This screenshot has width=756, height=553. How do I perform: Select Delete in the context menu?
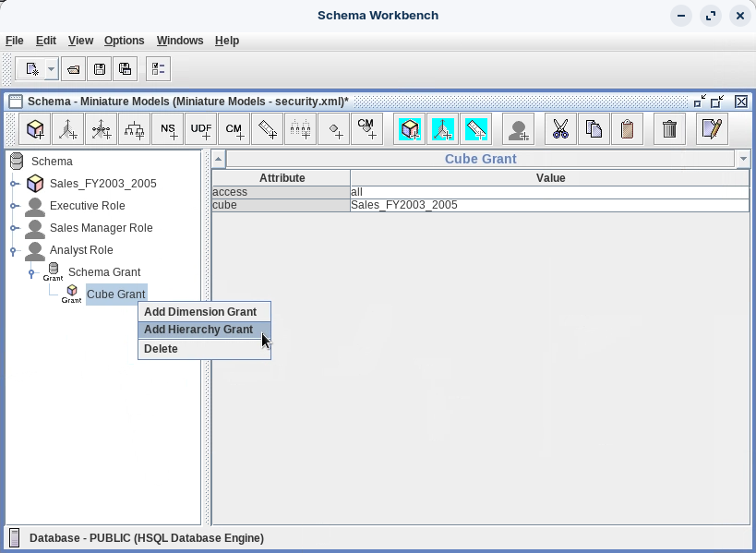(161, 349)
